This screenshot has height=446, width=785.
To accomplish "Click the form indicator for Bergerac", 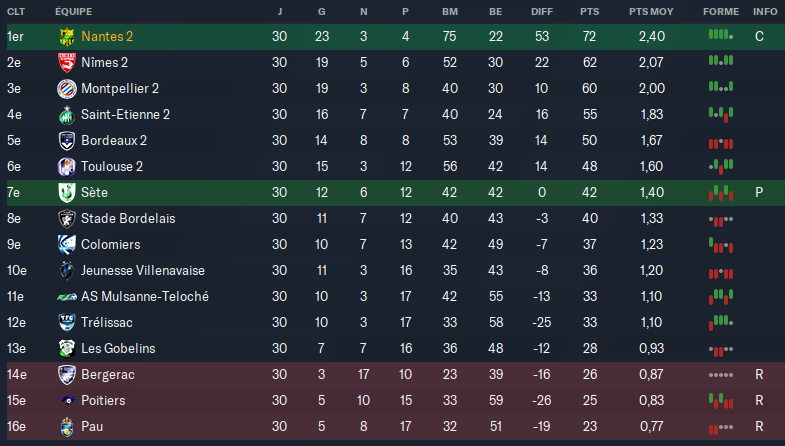I will (x=720, y=374).
